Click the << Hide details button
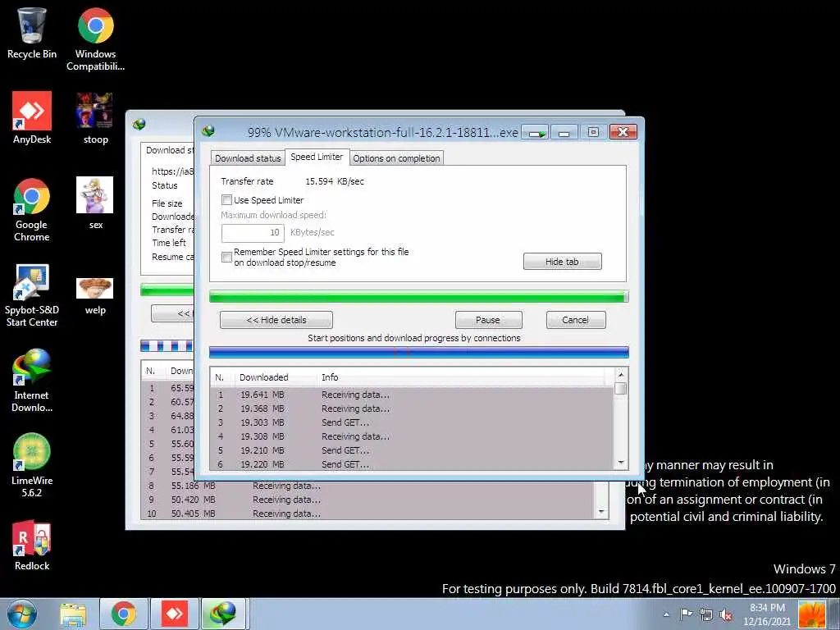840x630 pixels. [276, 320]
